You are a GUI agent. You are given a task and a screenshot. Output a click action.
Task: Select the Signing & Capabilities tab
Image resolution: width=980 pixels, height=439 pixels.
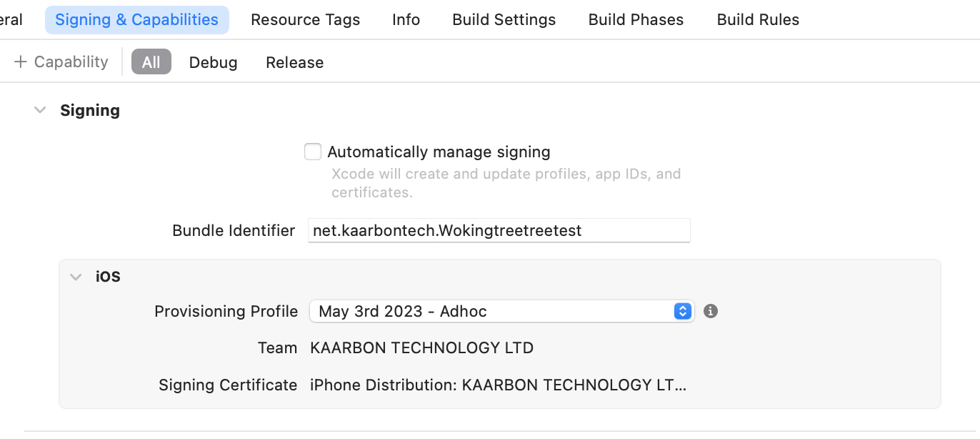coord(136,20)
